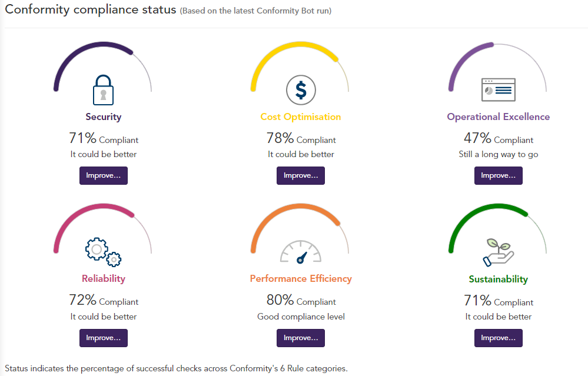Image resolution: width=588 pixels, height=376 pixels.
Task: Open Improve for Performance Efficiency
Action: pyautogui.click(x=301, y=338)
